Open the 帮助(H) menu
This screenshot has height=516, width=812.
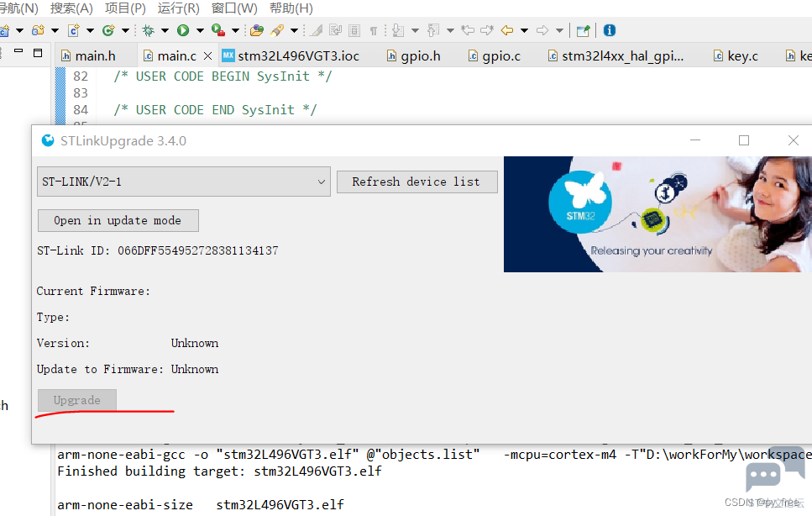(x=291, y=8)
